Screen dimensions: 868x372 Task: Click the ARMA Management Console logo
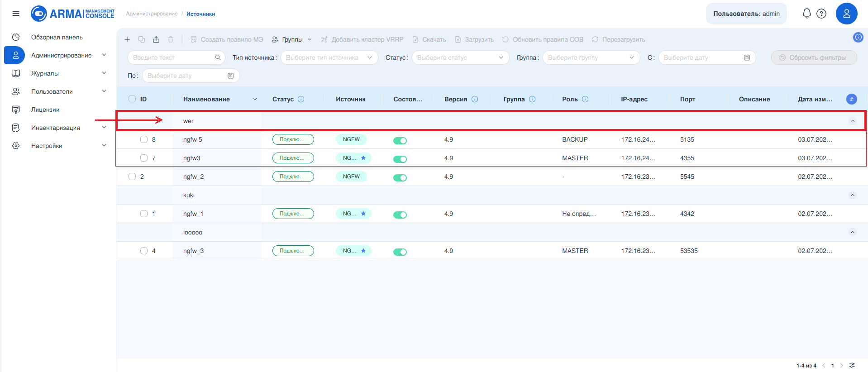[72, 14]
